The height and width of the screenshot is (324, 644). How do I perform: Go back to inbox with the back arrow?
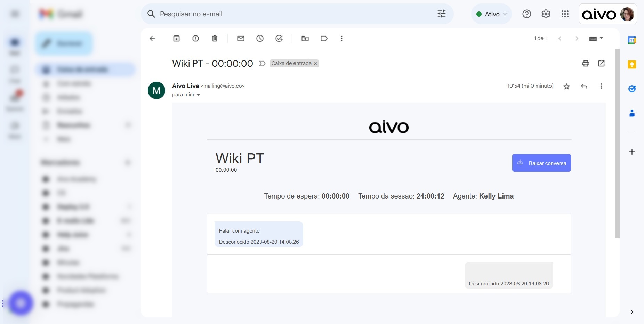point(152,39)
